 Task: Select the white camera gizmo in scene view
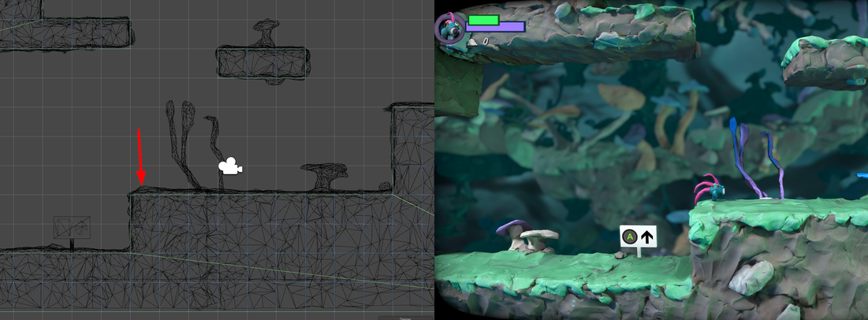229,166
